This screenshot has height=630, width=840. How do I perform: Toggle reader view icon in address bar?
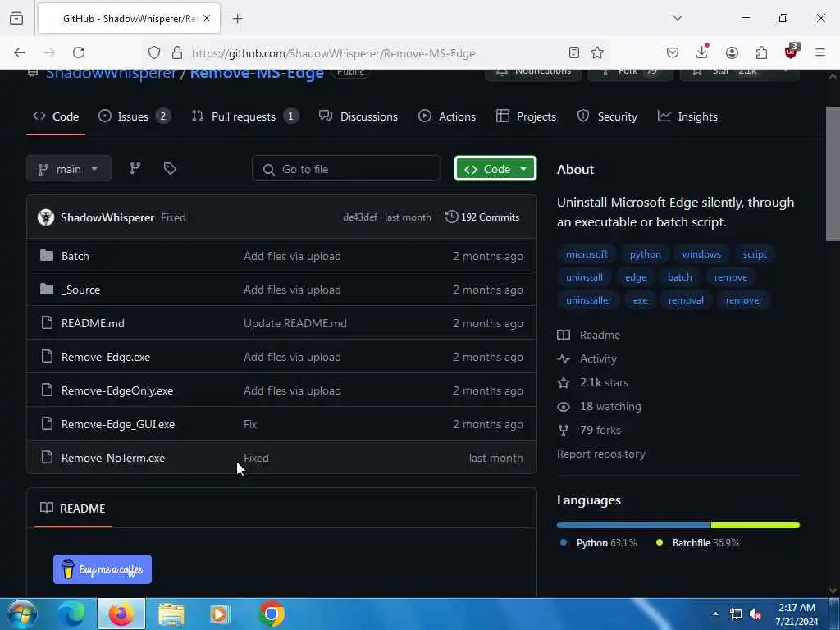[573, 52]
